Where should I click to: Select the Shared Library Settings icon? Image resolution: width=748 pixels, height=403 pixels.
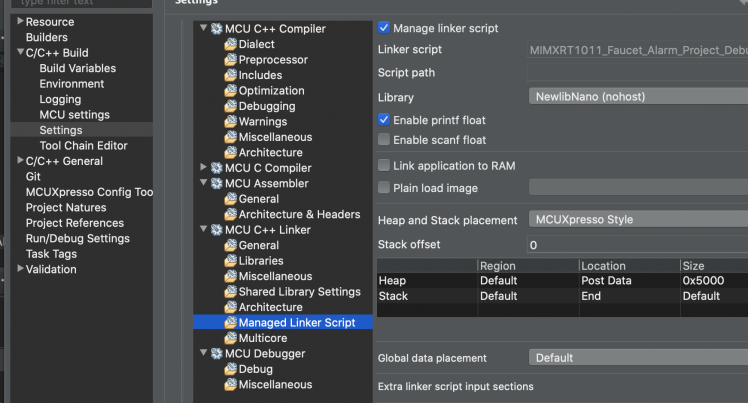(x=231, y=292)
